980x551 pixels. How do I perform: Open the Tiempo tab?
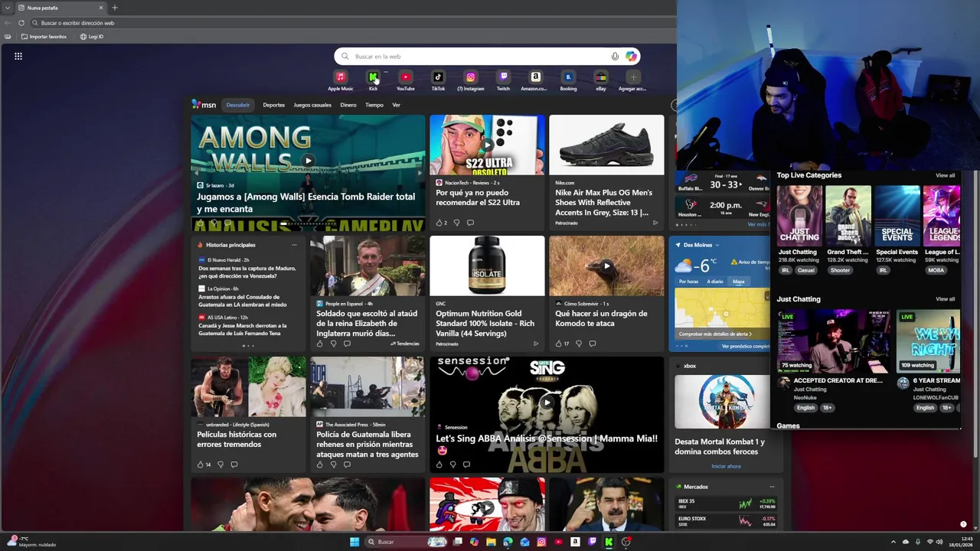[374, 105]
